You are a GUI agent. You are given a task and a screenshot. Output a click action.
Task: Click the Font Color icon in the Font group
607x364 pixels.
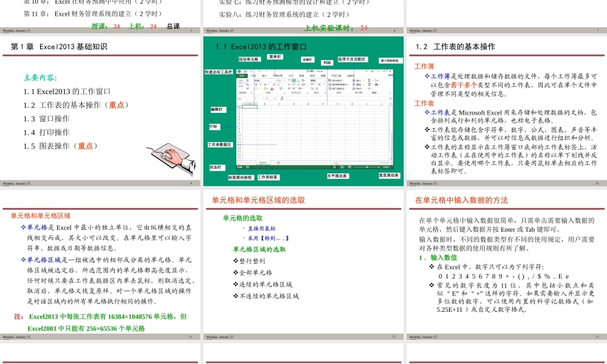[272, 89]
